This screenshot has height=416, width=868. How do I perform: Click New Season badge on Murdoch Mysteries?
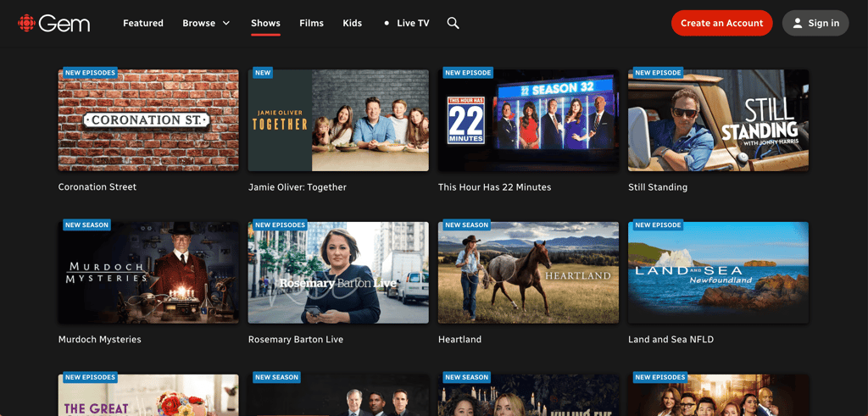click(x=86, y=225)
